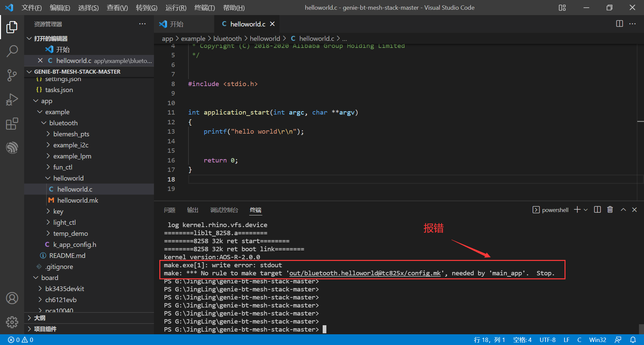Open the feedback icon in status bar

click(x=618, y=340)
